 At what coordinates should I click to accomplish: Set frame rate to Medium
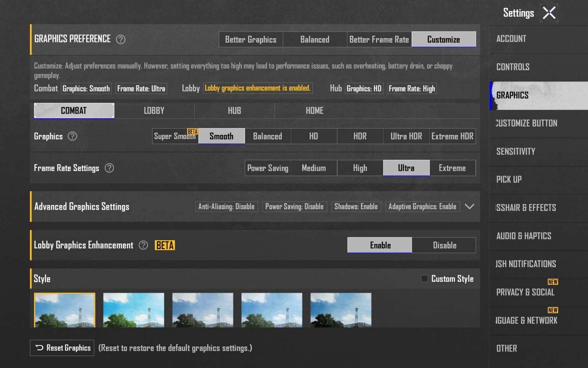[314, 168]
